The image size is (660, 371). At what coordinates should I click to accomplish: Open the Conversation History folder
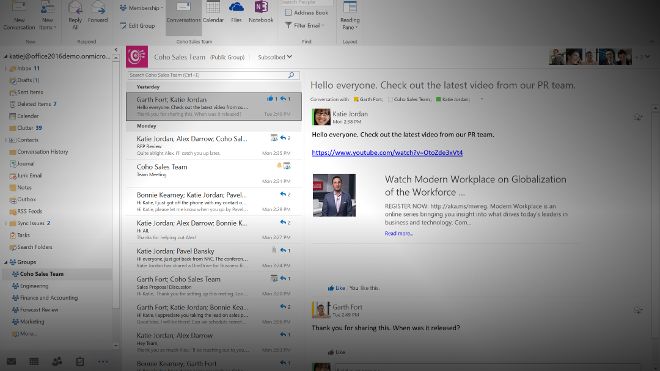(39, 152)
